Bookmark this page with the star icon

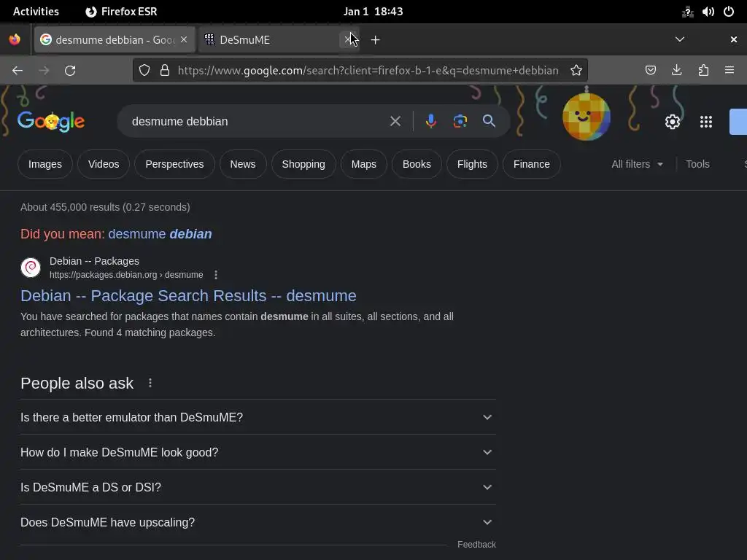576,71
